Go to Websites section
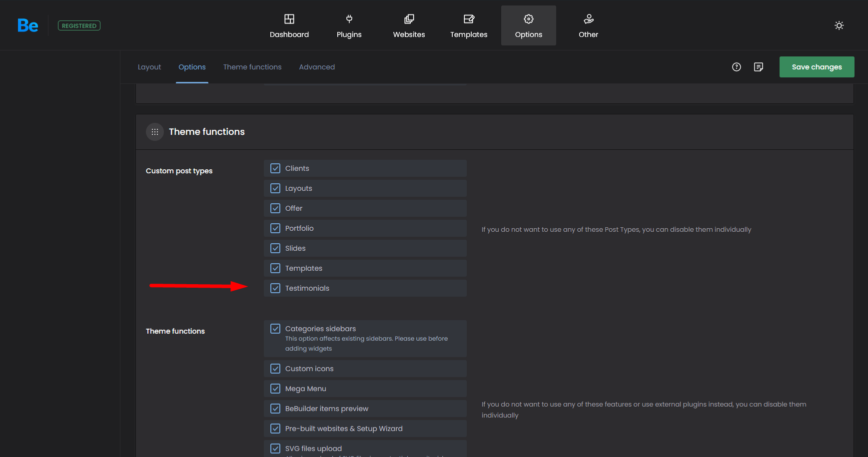Screen dimensions: 868x457 click(x=409, y=25)
